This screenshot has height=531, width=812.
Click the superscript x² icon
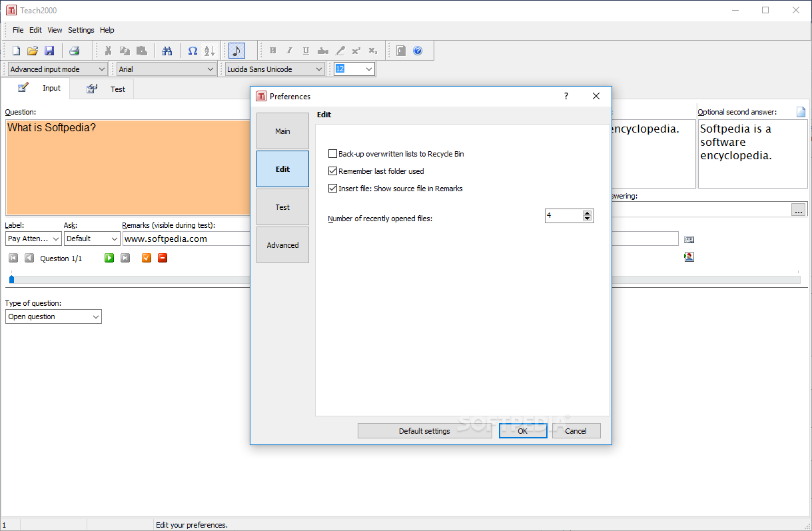click(356, 51)
